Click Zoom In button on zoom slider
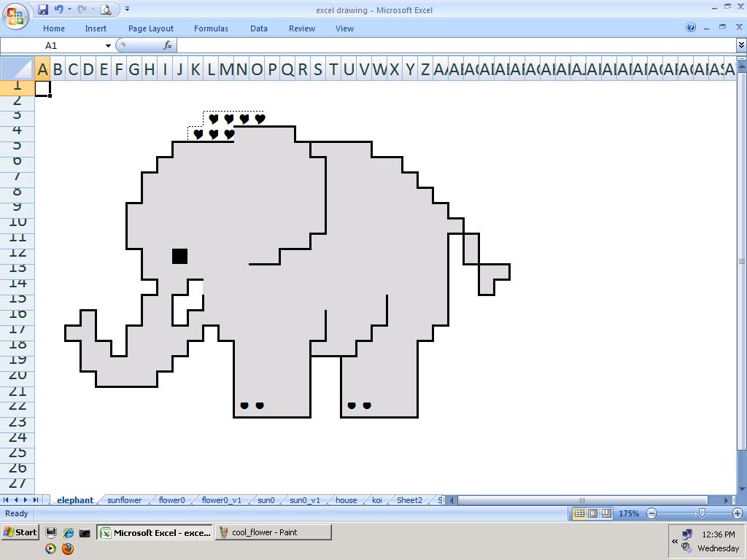 738,513
